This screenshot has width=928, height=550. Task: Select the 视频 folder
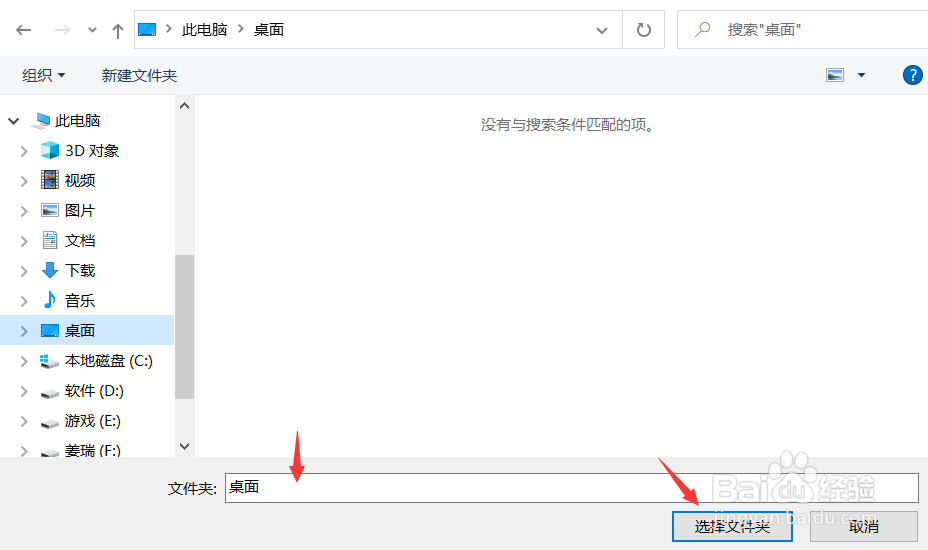[80, 181]
